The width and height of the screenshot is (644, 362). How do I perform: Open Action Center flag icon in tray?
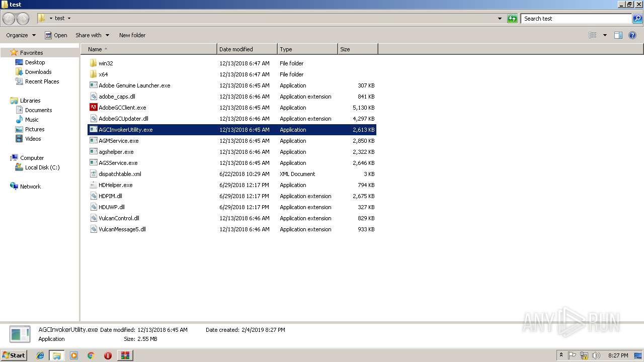[572, 355]
